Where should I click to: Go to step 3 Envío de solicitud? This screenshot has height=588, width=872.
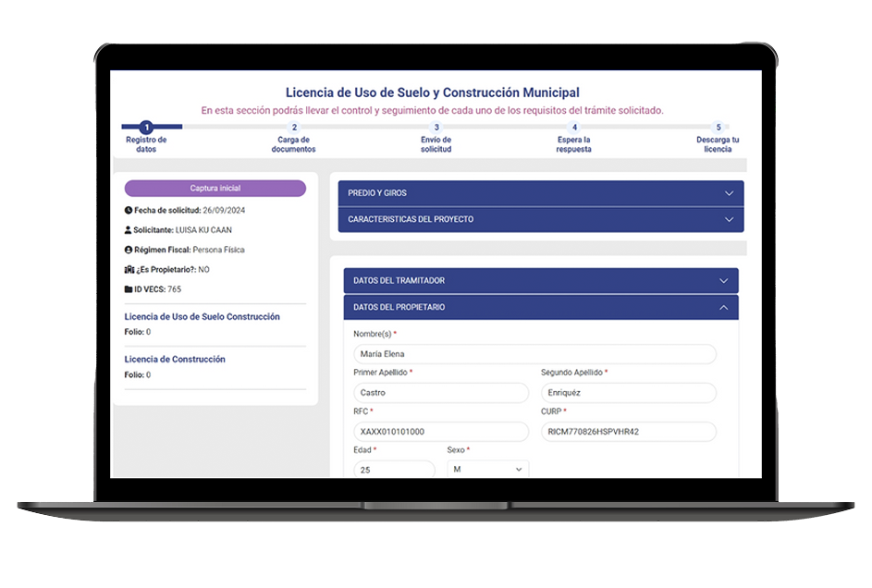[436, 128]
